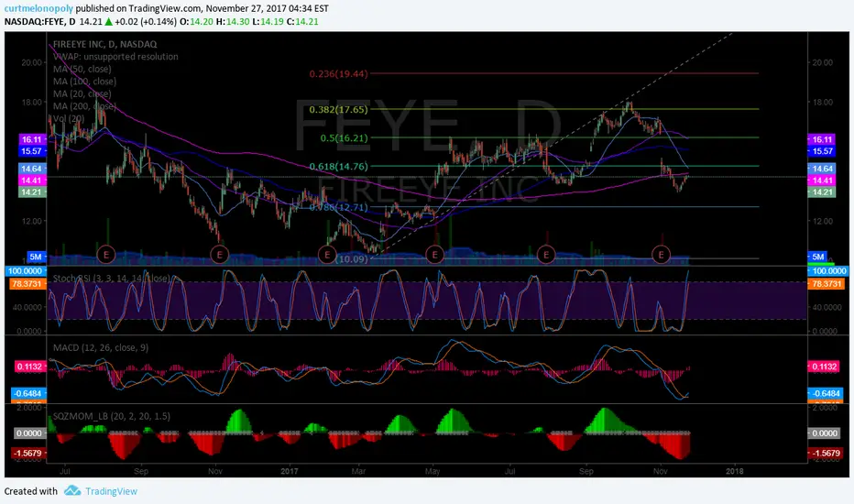Image resolution: width=854 pixels, height=504 pixels.
Task: Click the C:14.21 close price value
Action: (302, 22)
